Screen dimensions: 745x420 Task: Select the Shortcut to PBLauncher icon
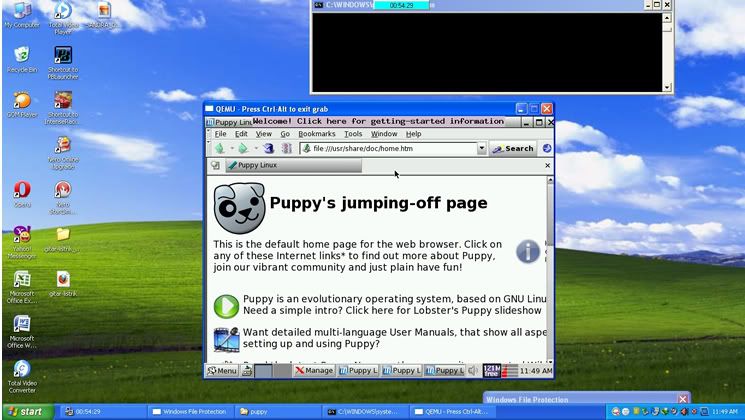[63, 62]
